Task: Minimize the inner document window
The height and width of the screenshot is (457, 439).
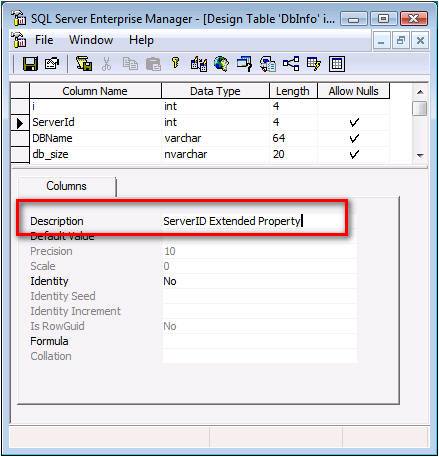Action: [381, 41]
